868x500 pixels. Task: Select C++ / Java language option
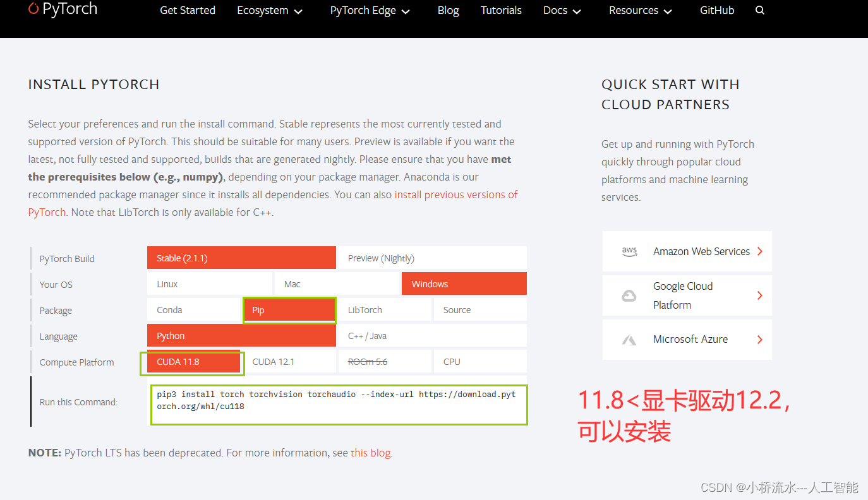433,336
